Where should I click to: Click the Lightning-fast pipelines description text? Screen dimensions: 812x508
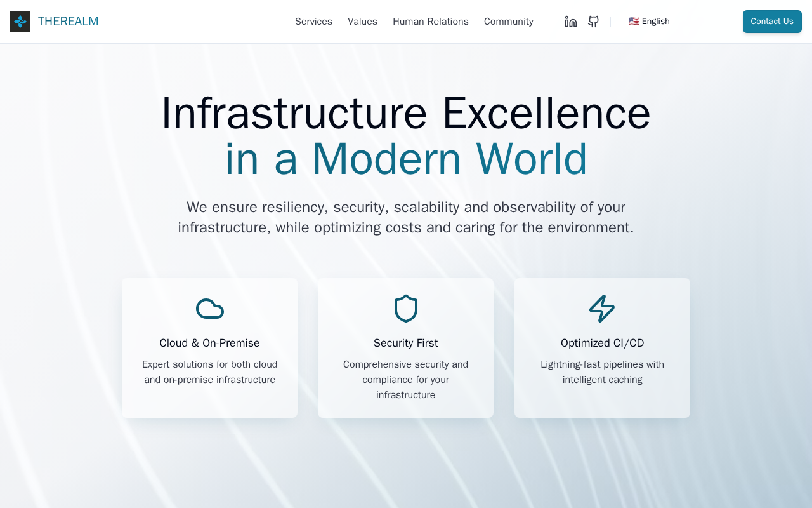602,372
